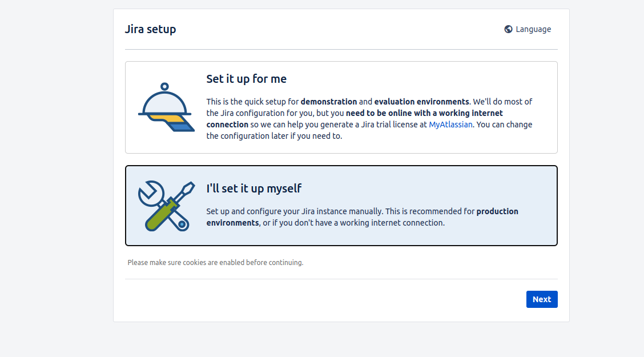The height and width of the screenshot is (357, 644).
Task: Open the MyAtlassian link
Action: point(450,125)
